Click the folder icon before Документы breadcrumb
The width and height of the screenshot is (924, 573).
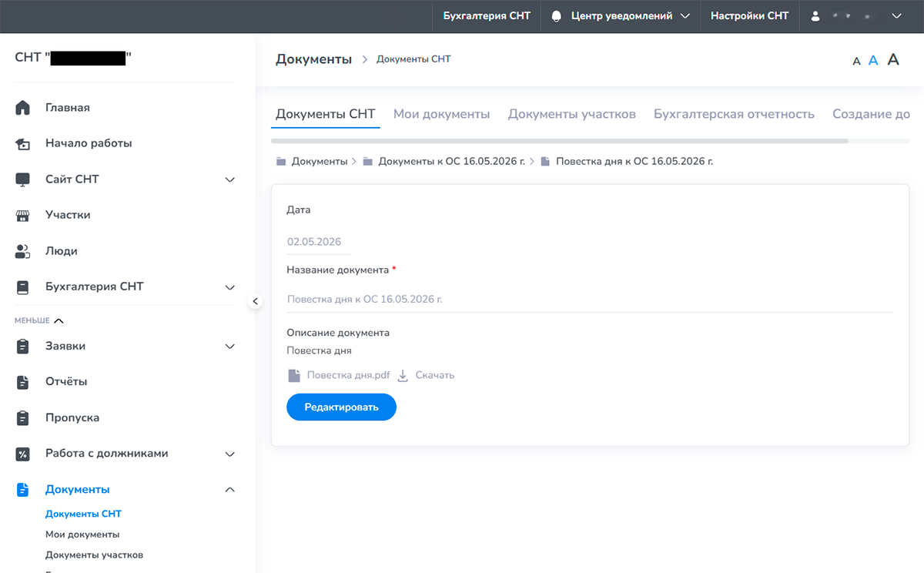point(281,162)
